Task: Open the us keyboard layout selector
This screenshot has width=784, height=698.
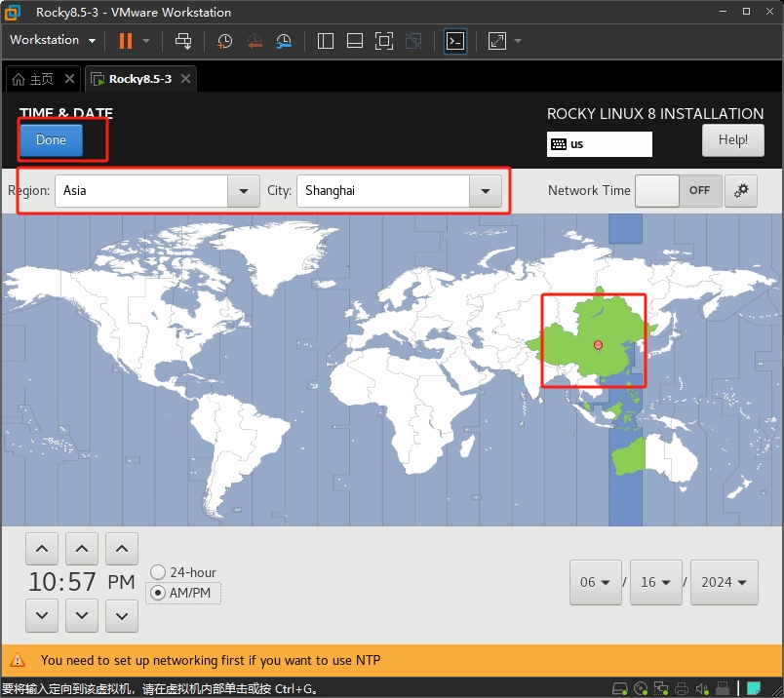Action: [600, 144]
